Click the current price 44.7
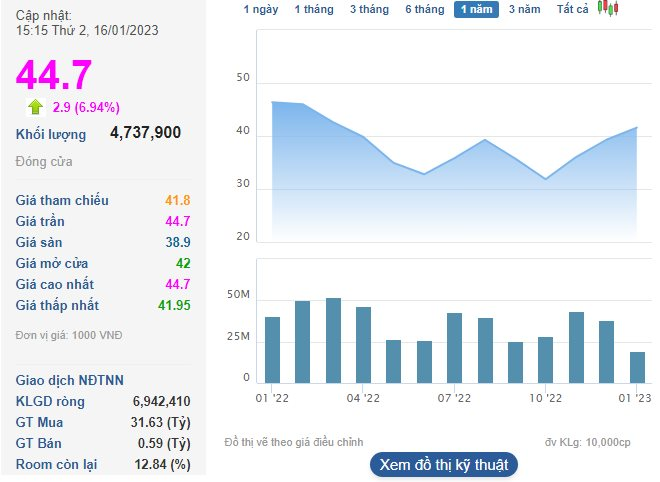The image size is (660, 482). pyautogui.click(x=54, y=75)
